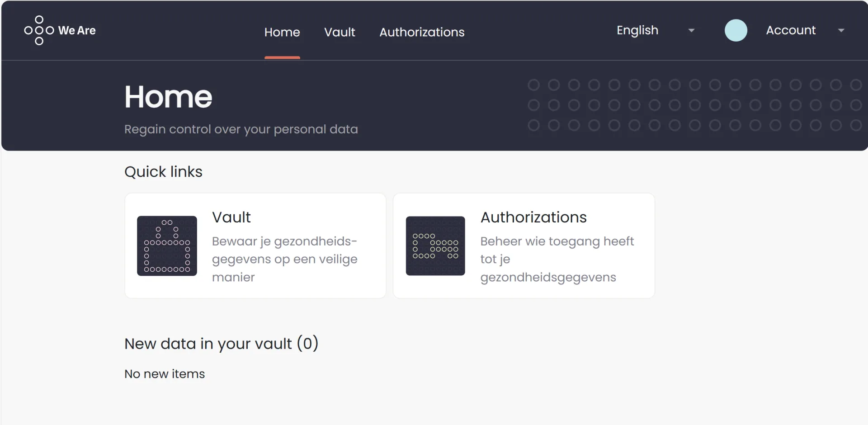The height and width of the screenshot is (425, 868).
Task: Switch to the Home navigation tab
Action: point(282,32)
